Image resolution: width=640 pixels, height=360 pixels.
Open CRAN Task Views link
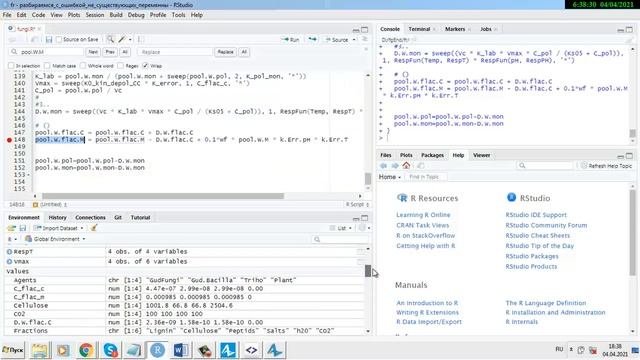tap(422, 225)
